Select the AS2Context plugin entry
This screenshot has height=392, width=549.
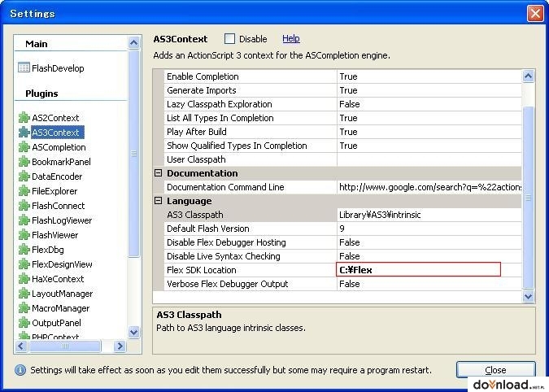pos(55,118)
